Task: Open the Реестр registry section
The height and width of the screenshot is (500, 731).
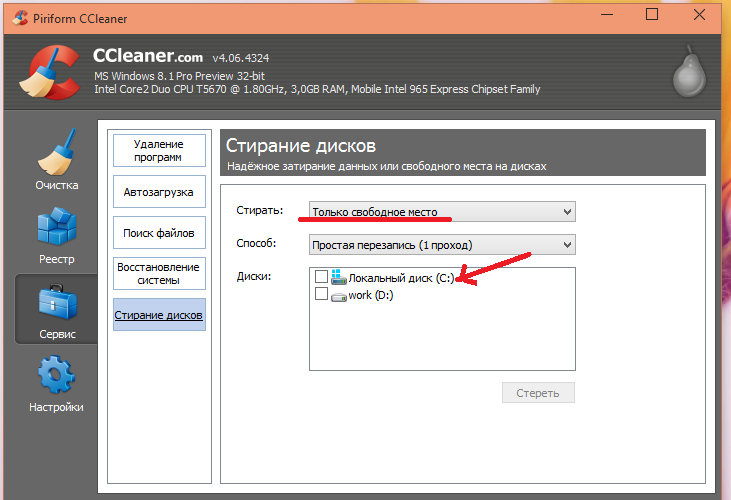Action: [57, 236]
